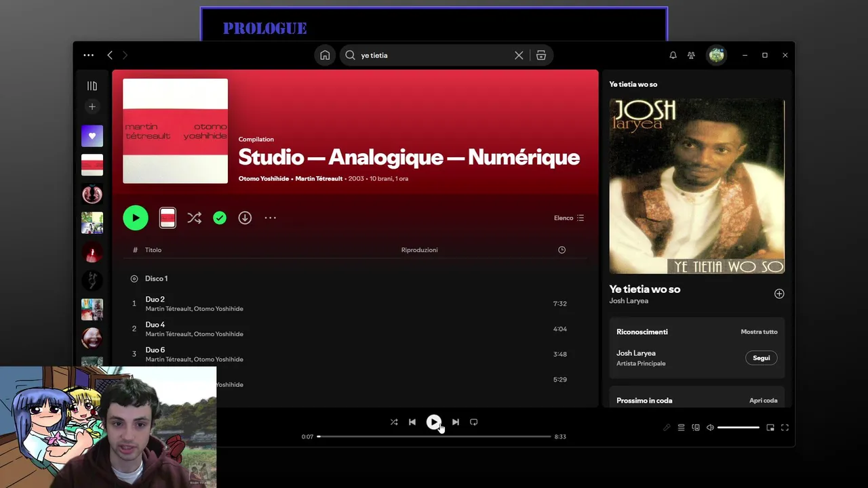Toggle shuffle in the bottom player bar

tap(394, 422)
